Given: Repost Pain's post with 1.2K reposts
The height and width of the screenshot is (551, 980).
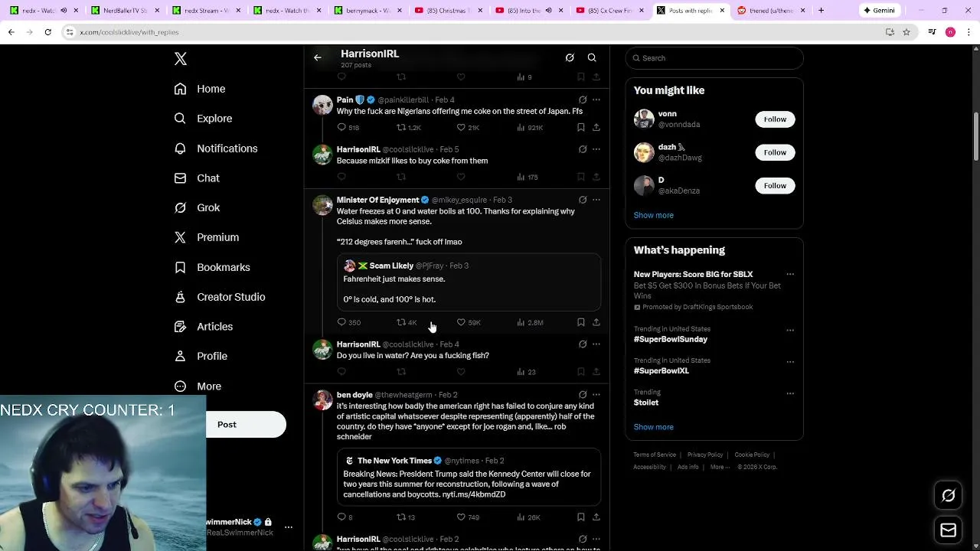Looking at the screenshot, I should point(408,128).
